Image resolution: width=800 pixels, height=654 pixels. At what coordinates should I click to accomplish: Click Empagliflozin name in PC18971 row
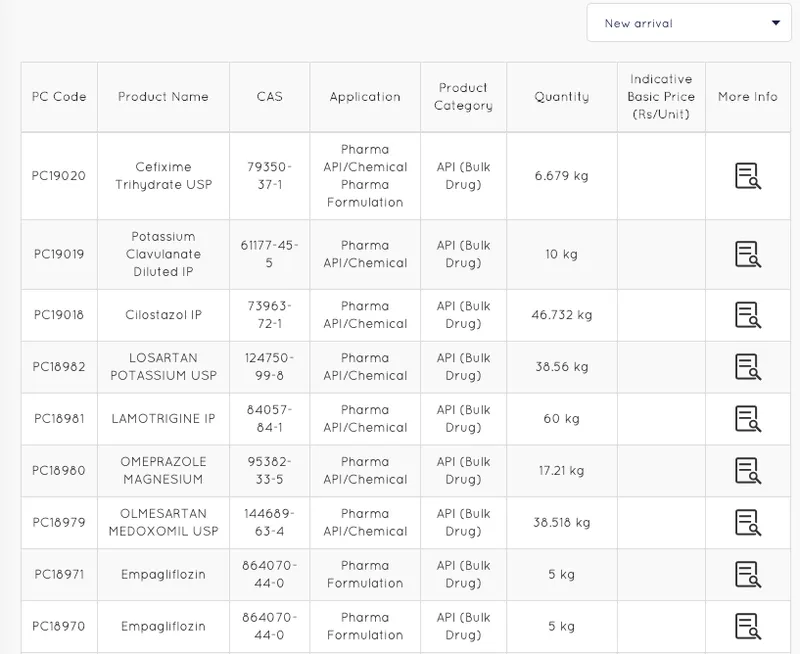click(x=163, y=574)
